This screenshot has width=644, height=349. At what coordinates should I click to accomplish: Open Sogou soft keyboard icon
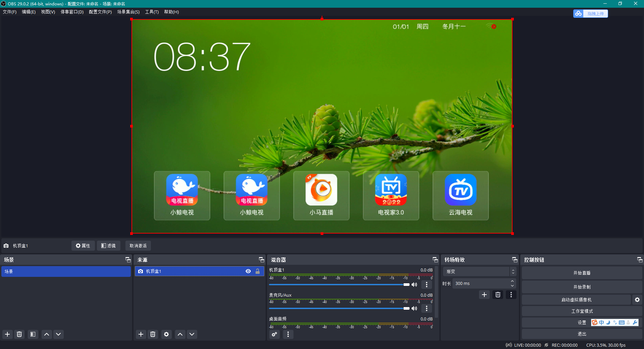(622, 322)
